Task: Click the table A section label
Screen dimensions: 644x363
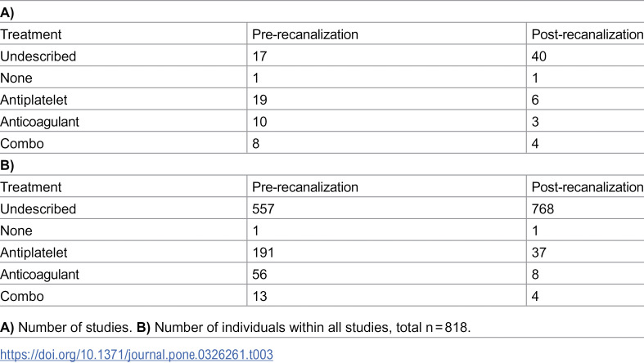Action: coord(7,13)
